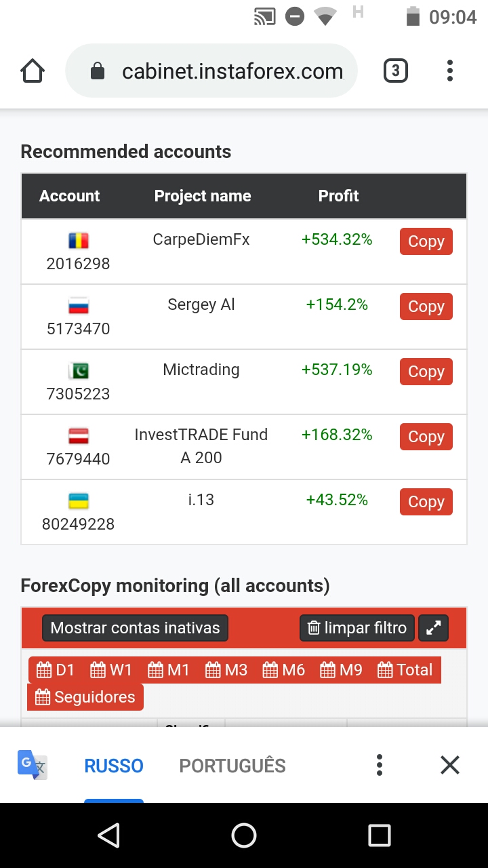Select the Total period filter
The width and height of the screenshot is (488, 868).
coord(405,670)
